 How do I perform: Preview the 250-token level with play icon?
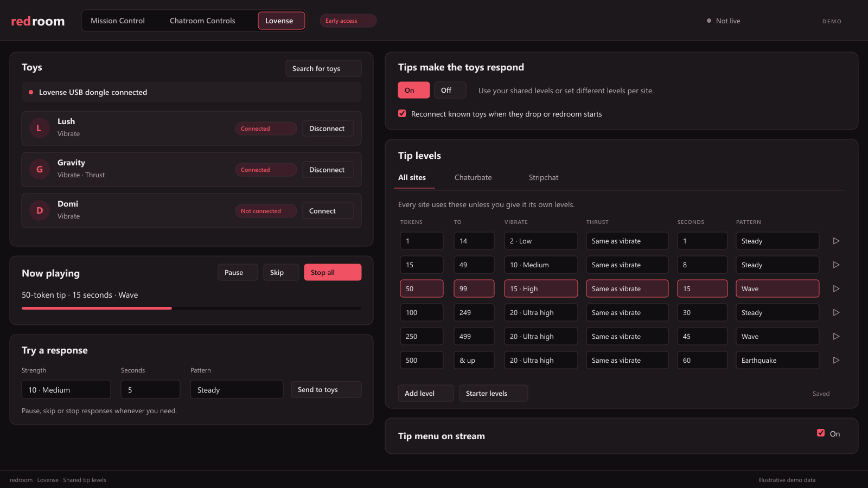836,336
